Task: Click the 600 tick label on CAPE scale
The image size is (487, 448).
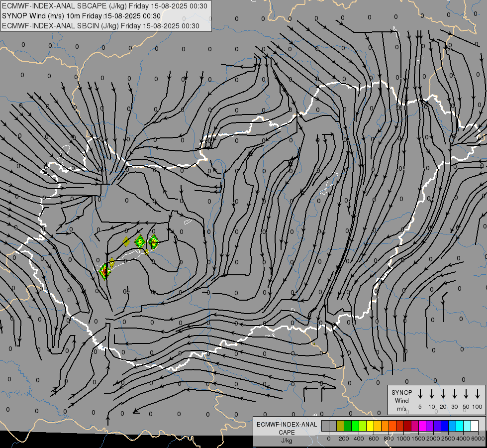Action: coord(374,439)
